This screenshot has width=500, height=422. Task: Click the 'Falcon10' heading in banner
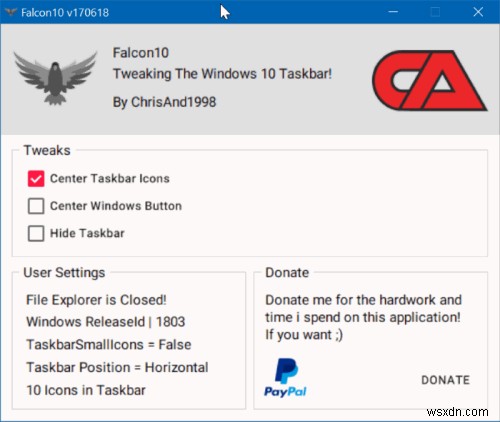point(141,53)
